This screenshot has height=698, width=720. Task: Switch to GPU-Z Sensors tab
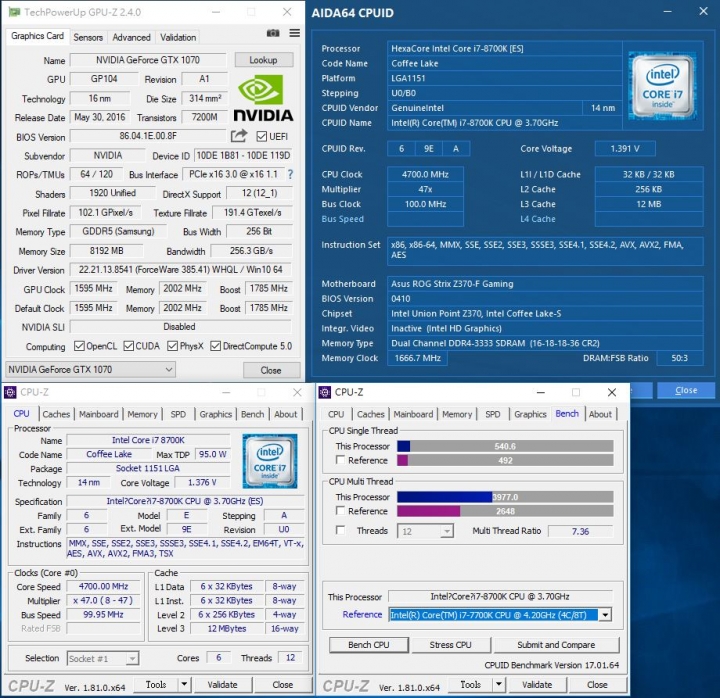(88, 37)
